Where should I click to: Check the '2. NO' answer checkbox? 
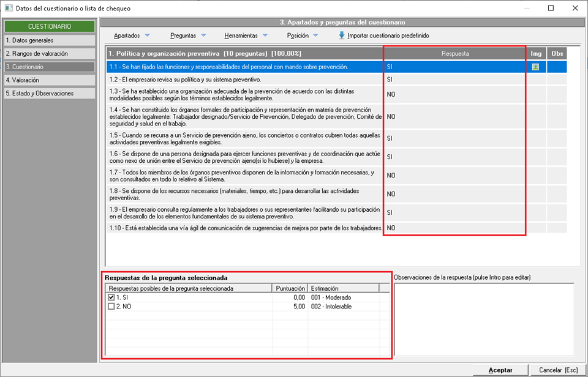point(111,307)
